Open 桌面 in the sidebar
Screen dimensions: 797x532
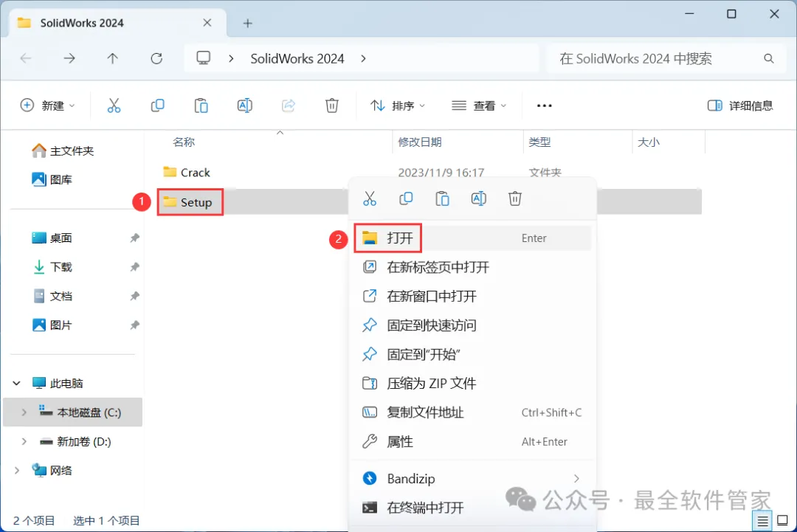[52, 238]
